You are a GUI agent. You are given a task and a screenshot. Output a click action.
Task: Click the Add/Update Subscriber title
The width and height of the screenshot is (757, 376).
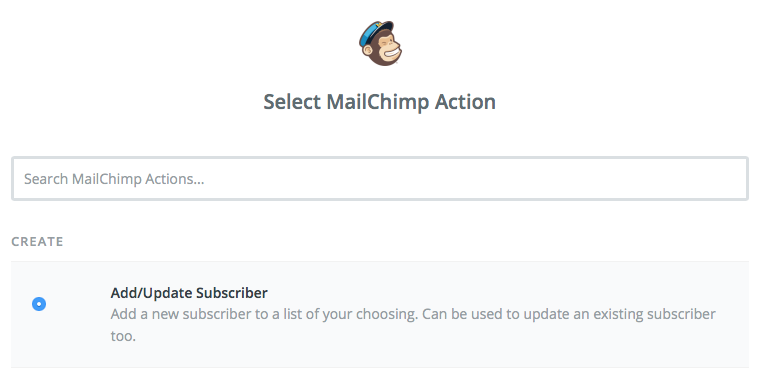click(189, 293)
